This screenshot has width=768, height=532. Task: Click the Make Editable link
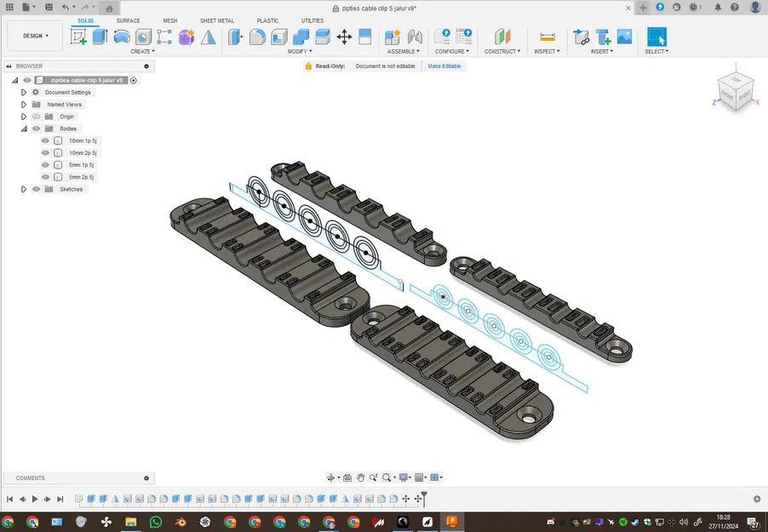pyautogui.click(x=444, y=66)
